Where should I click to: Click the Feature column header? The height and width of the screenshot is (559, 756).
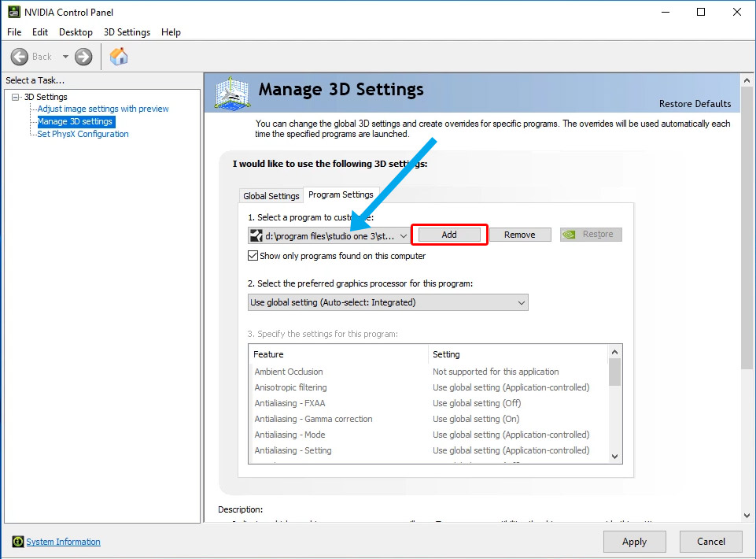[338, 354]
